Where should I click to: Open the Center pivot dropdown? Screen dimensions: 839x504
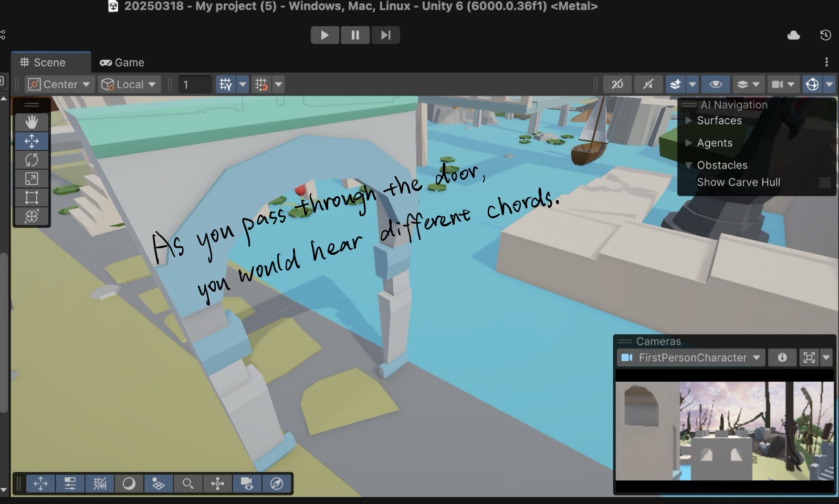point(59,84)
